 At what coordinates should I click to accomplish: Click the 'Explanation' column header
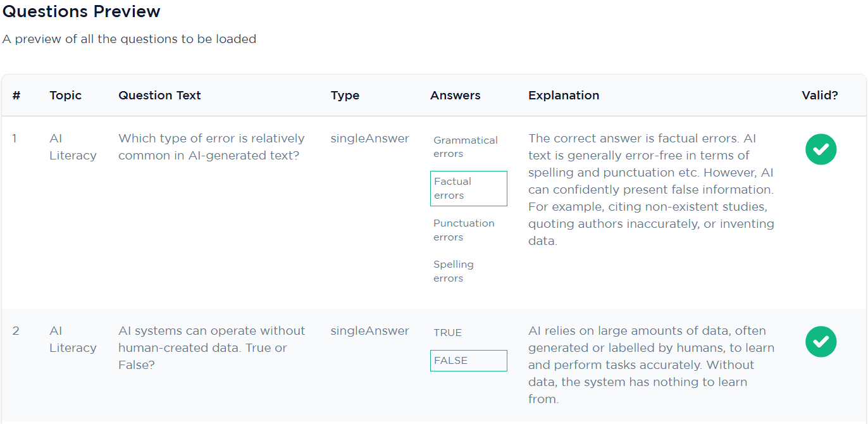click(564, 96)
